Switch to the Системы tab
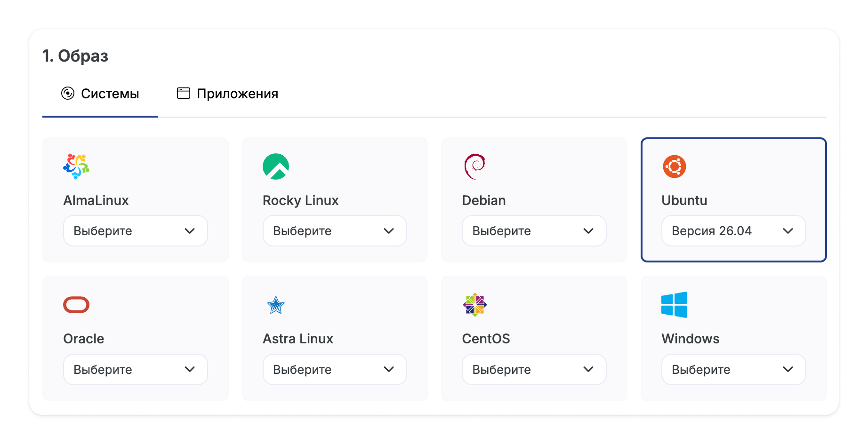The image size is (868, 444). 100,94
